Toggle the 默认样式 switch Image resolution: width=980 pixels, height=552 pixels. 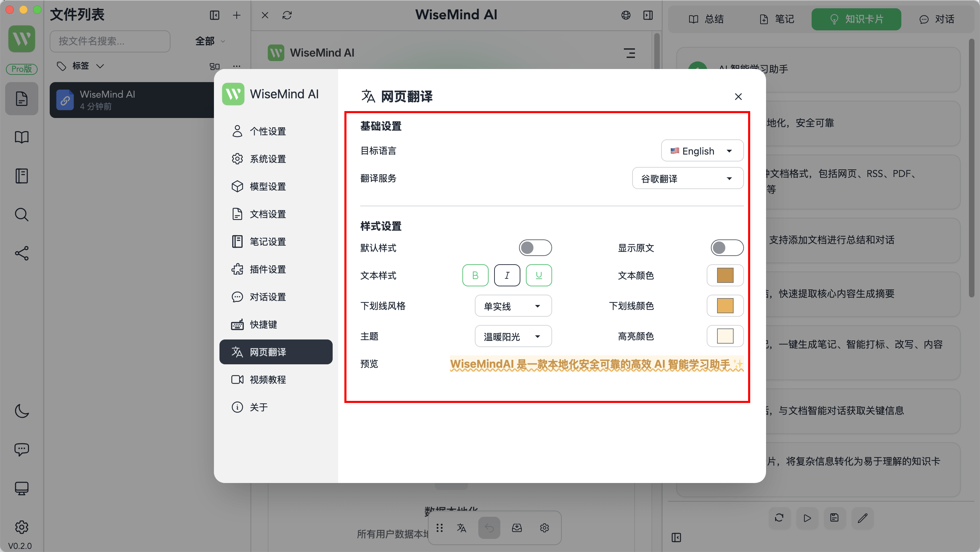535,248
